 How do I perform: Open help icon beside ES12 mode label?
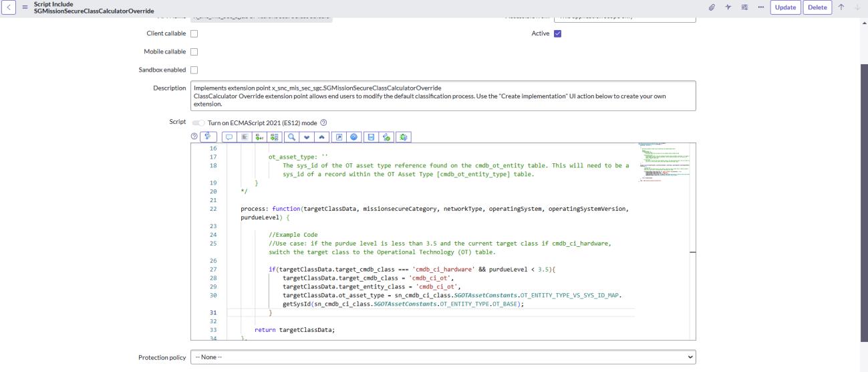323,122
